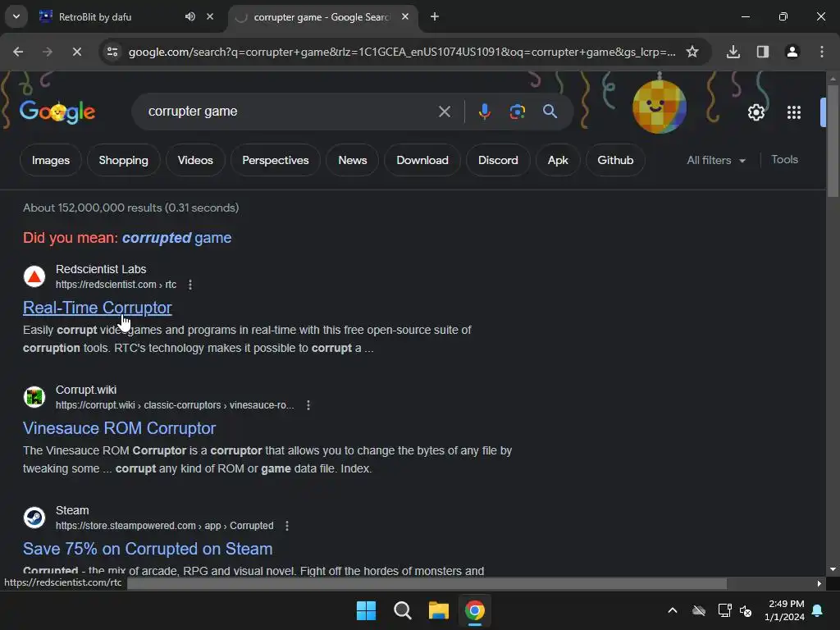Bookmark this page with the star
Viewport: 840px width, 630px height.
point(692,52)
